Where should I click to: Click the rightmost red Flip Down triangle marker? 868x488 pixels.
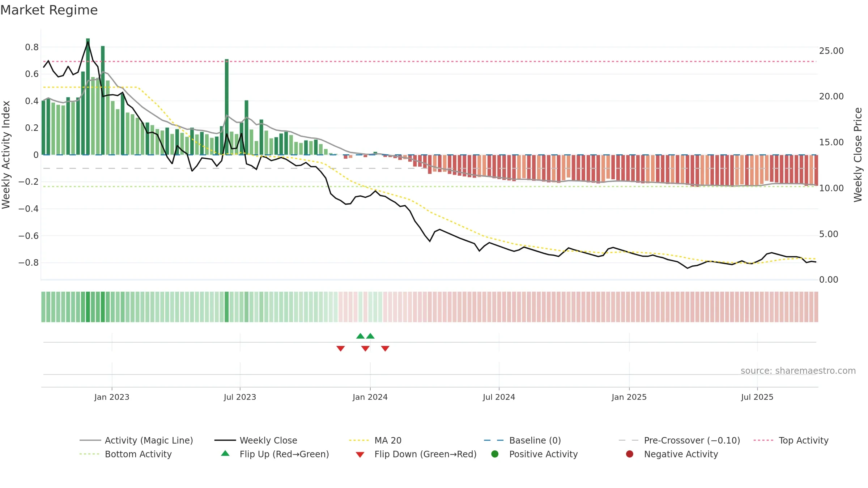(x=385, y=348)
